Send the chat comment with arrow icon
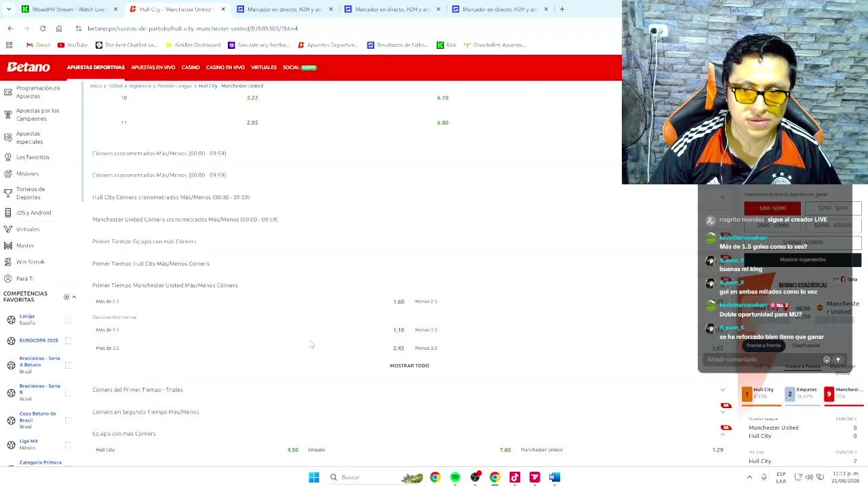Screen dimensions: 868x488 point(838,360)
